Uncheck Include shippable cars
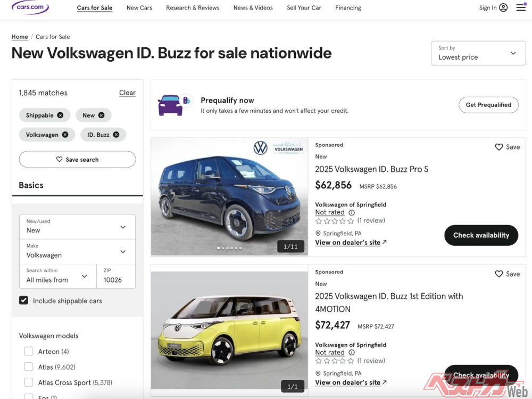 coord(23,301)
